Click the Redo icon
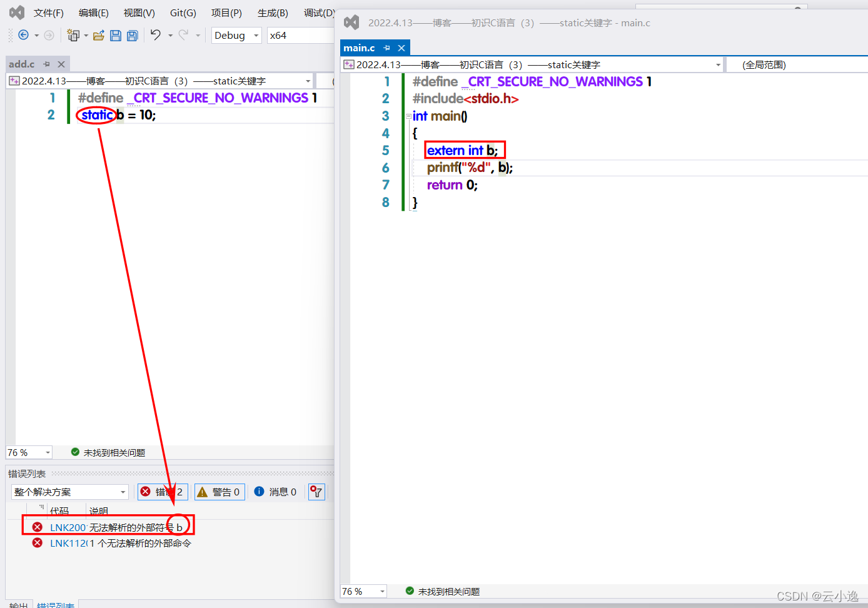Screen dimensions: 868x608 coord(183,35)
